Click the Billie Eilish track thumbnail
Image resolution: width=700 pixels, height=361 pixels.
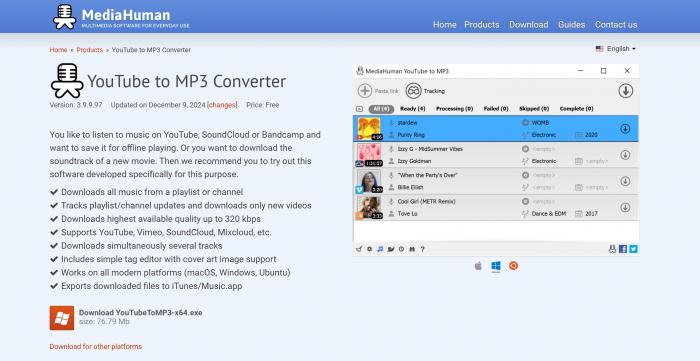(369, 181)
